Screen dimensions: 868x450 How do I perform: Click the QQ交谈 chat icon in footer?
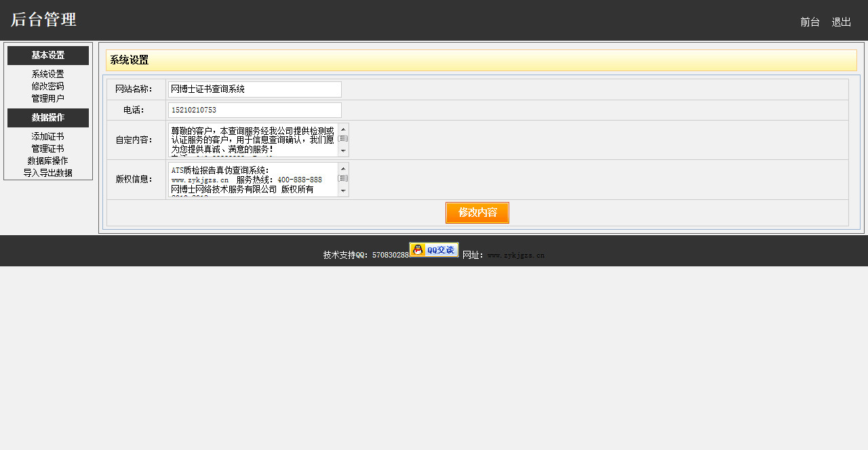pyautogui.click(x=434, y=250)
